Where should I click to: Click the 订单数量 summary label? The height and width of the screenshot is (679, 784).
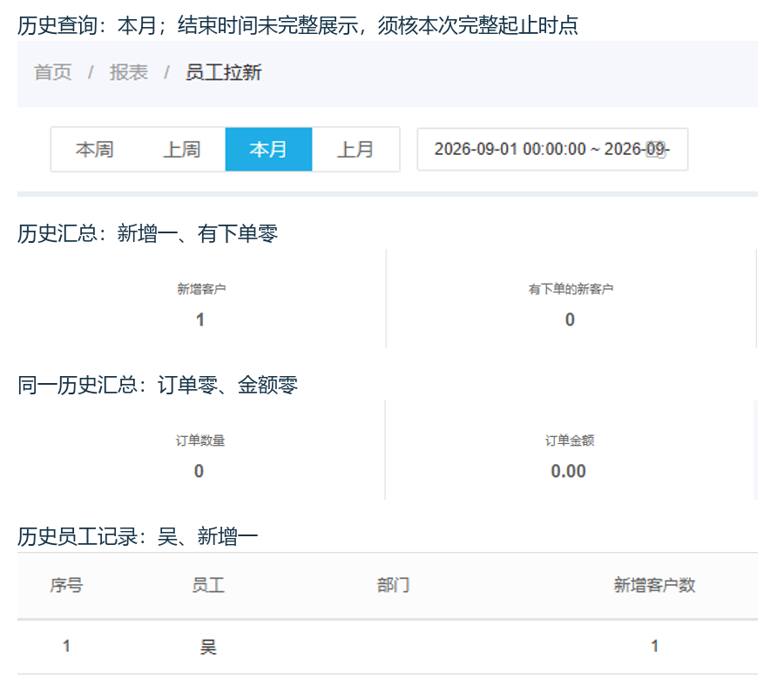(x=200, y=440)
